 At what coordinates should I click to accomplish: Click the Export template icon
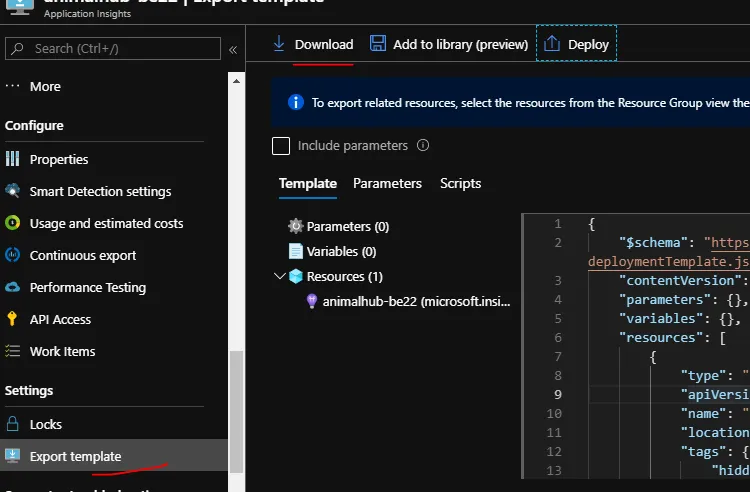(x=12, y=456)
